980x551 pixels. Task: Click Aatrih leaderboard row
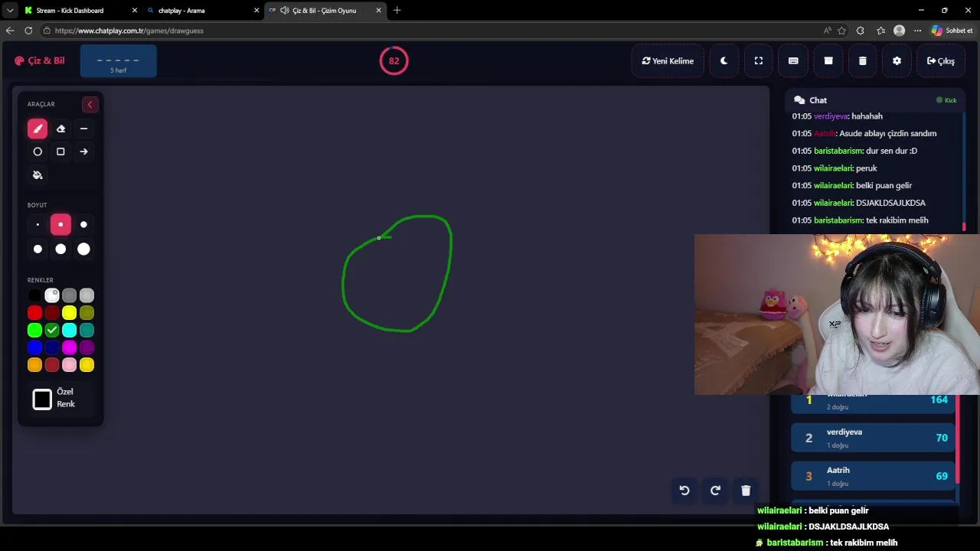(874, 476)
